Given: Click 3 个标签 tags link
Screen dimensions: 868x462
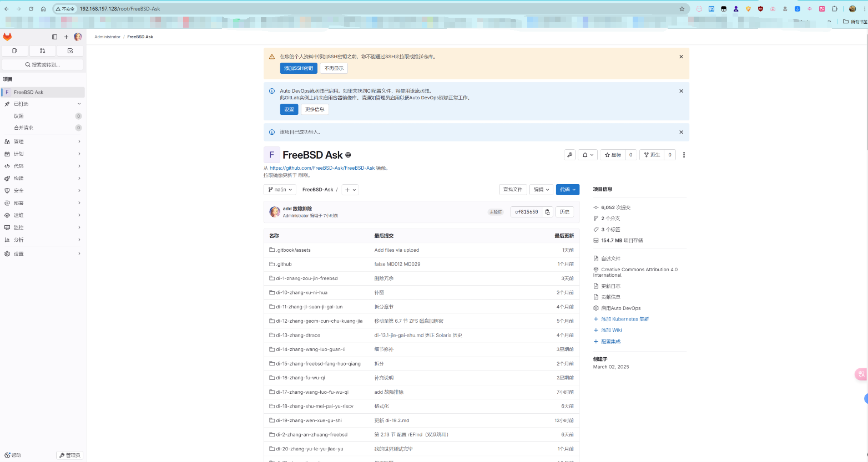Looking at the screenshot, I should 610,230.
